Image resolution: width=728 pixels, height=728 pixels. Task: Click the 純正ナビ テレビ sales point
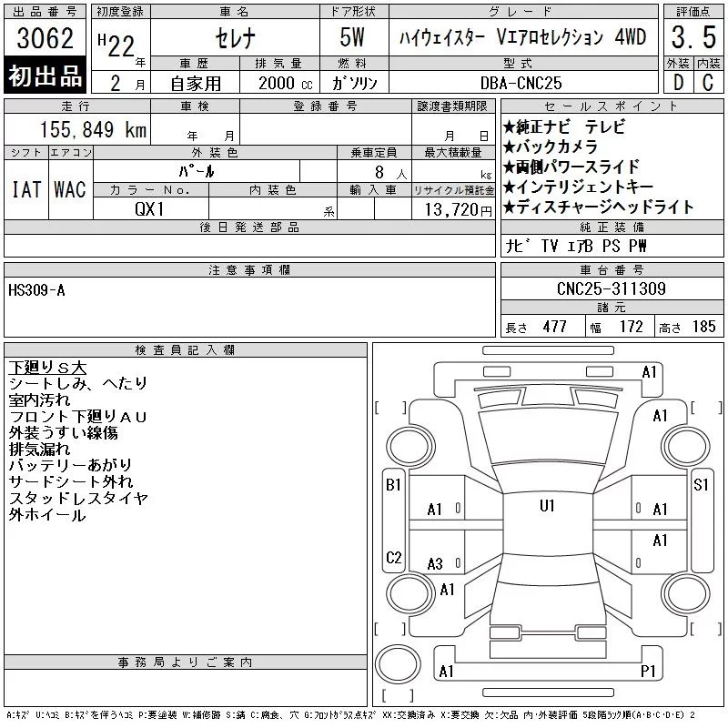click(564, 127)
